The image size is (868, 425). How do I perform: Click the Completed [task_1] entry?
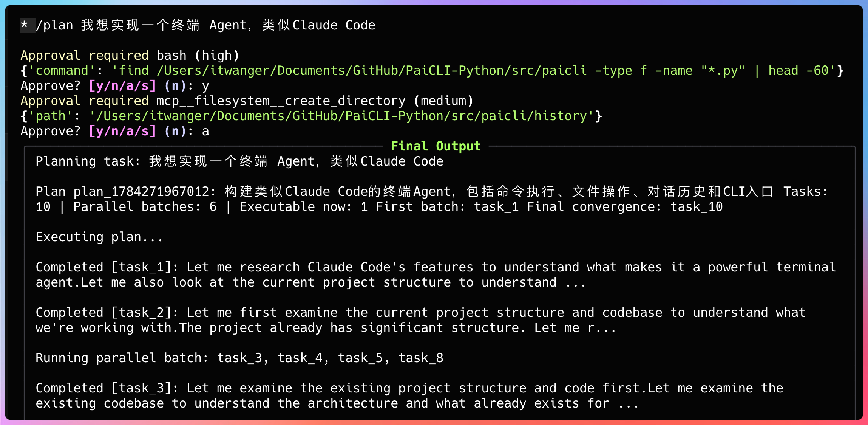(436, 275)
